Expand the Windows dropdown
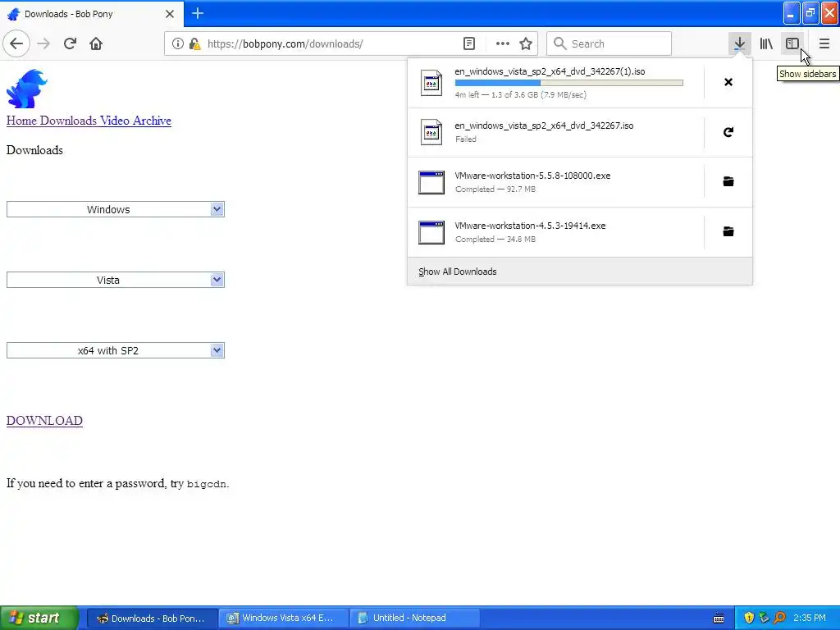 [x=115, y=209]
